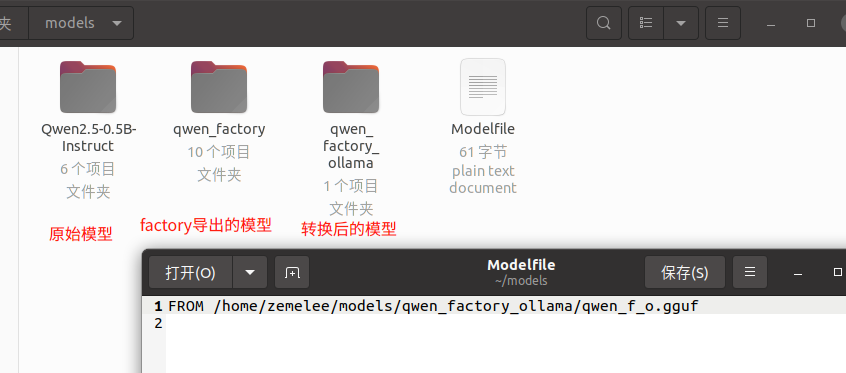Screen dimensions: 846x373
Task: Open the search icon in file manager
Action: click(604, 23)
